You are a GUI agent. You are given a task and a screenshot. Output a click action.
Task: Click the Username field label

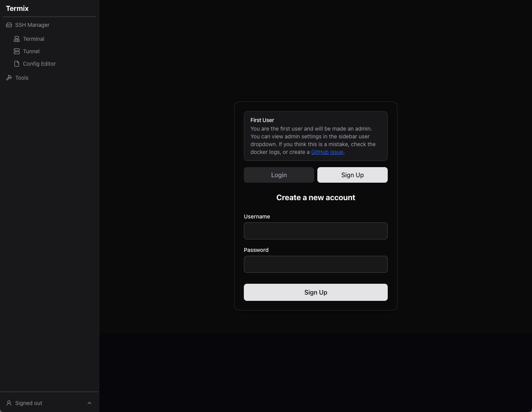pos(257,216)
